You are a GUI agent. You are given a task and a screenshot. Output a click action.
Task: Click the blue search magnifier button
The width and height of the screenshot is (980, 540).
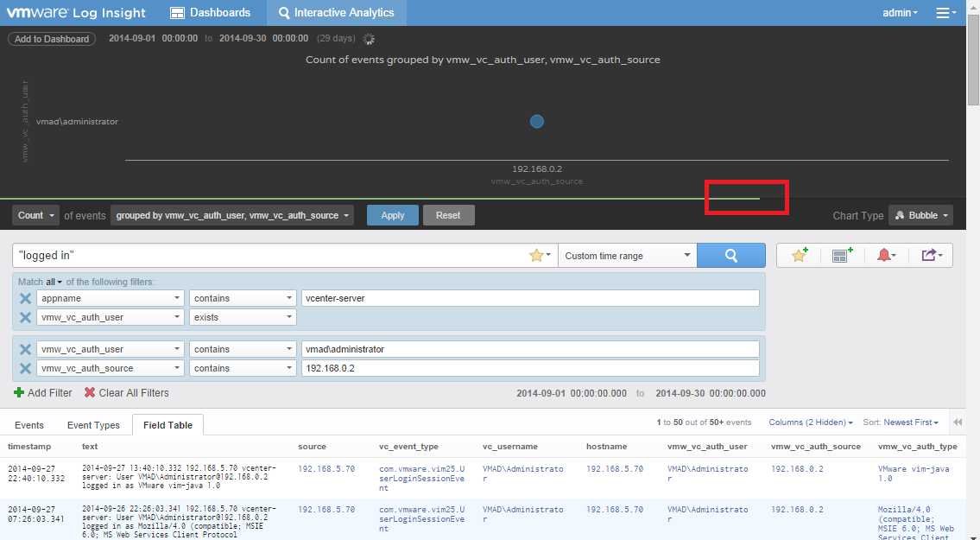click(730, 255)
